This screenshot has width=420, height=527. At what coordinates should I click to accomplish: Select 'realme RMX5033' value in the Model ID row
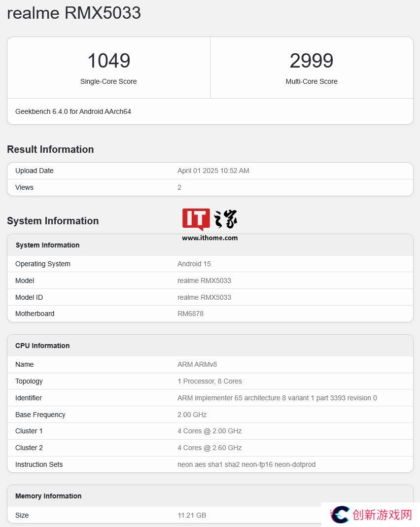[204, 297]
